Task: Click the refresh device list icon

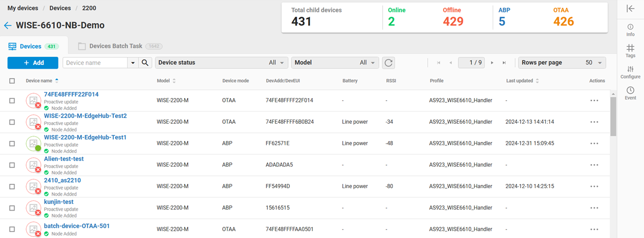Action: click(x=389, y=63)
